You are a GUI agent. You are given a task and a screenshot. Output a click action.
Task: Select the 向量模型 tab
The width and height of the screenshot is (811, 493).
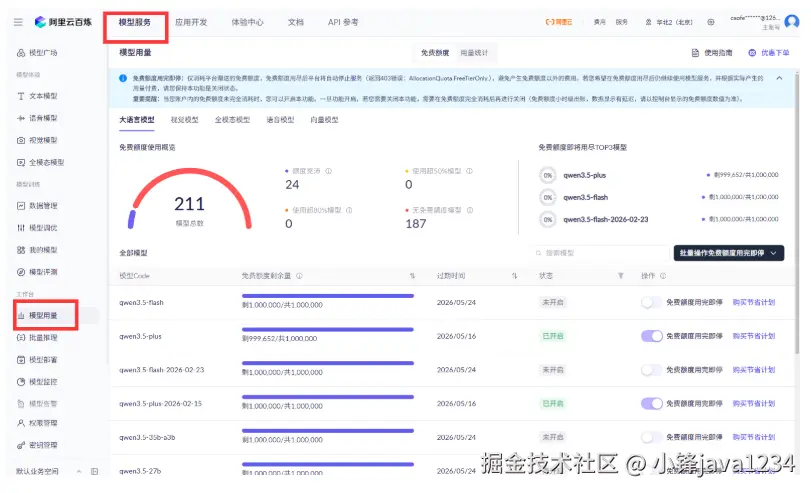tap(324, 120)
